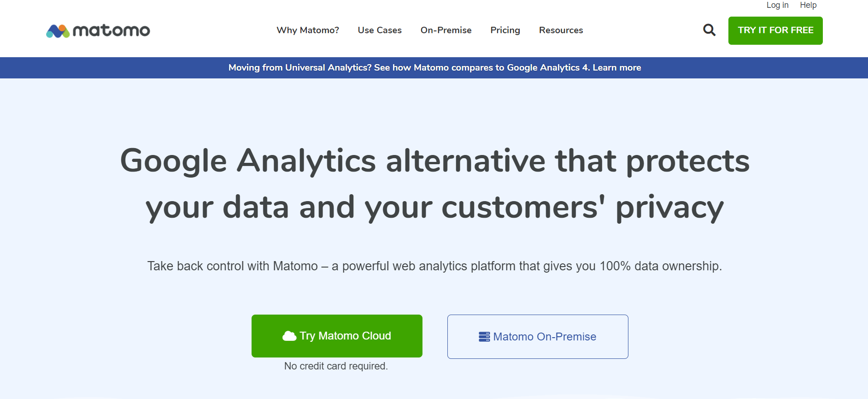Click the server icon beside Matomo On-Premise
Viewport: 868px width, 399px height.
(484, 337)
